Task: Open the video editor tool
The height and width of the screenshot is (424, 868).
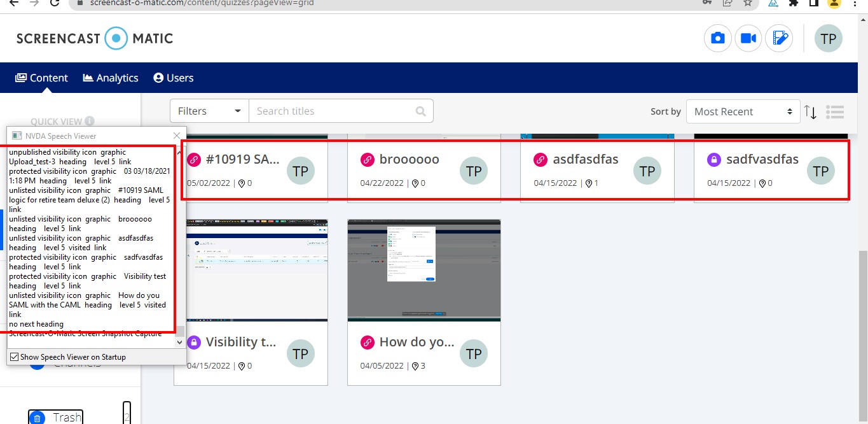Action: tap(779, 38)
